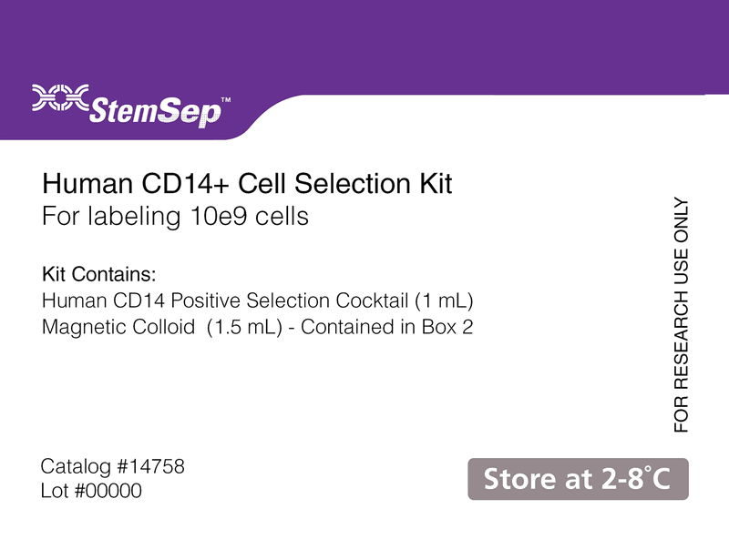
Task: Click the (1.5 mL) volume text
Action: point(244,328)
